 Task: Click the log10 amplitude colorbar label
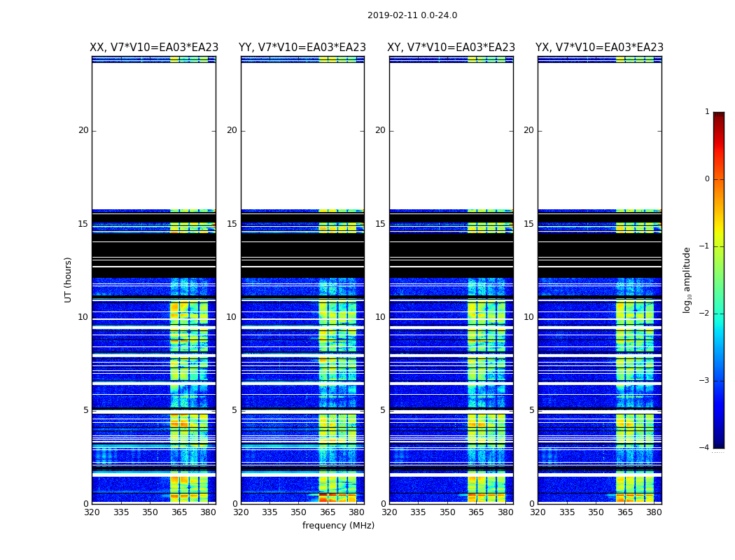687,280
